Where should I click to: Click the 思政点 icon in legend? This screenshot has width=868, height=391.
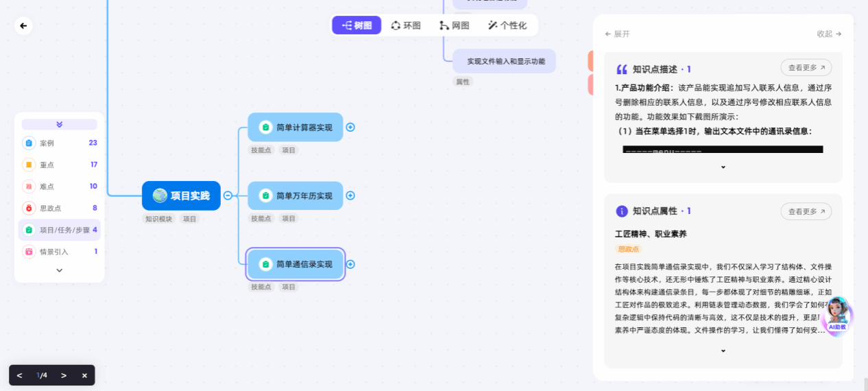point(29,208)
